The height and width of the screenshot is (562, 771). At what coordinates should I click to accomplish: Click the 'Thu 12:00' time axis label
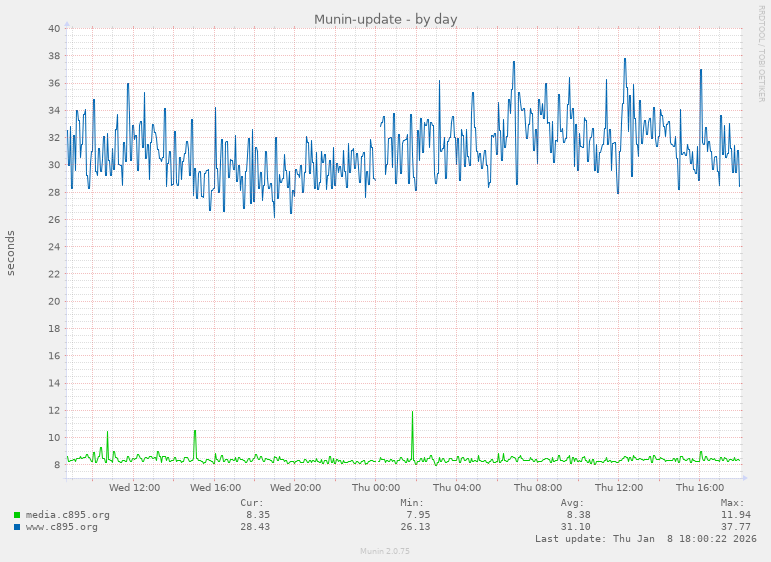[x=619, y=488]
